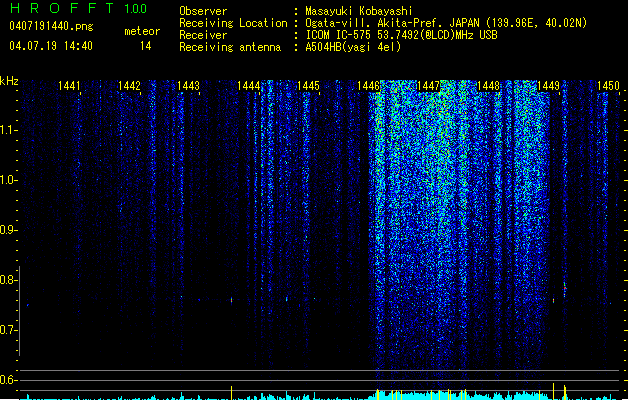Viewport: 629px width, 400px height.
Task: Click the HROFFT program title text
Action: tap(63, 8)
